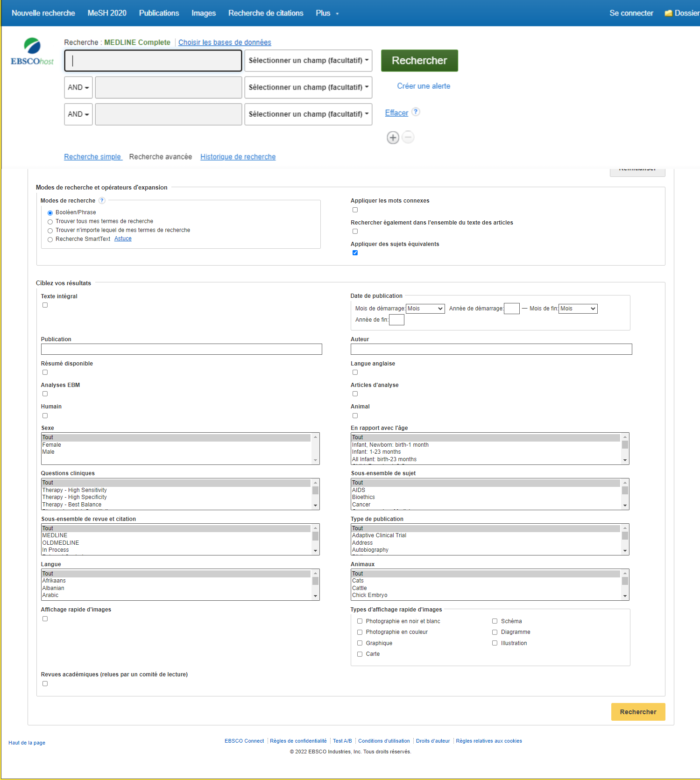This screenshot has width=700, height=780.
Task: Uncheck Appliquer des sujets équivalents
Action: coord(355,253)
